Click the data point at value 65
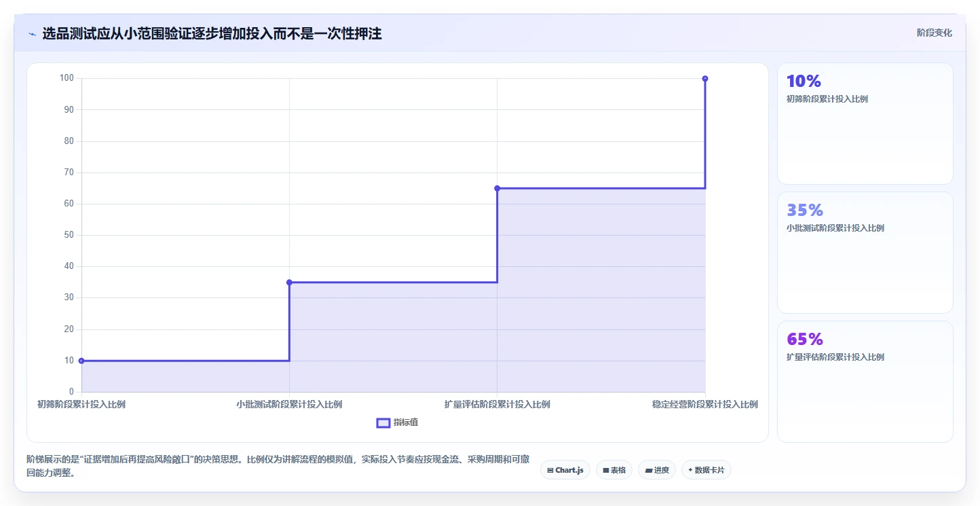 pyautogui.click(x=497, y=188)
